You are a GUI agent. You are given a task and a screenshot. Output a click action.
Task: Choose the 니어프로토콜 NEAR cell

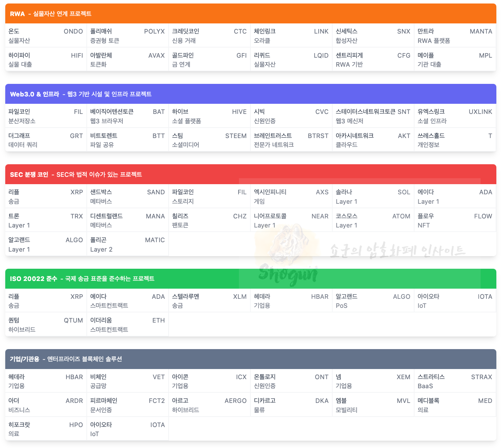point(291,220)
